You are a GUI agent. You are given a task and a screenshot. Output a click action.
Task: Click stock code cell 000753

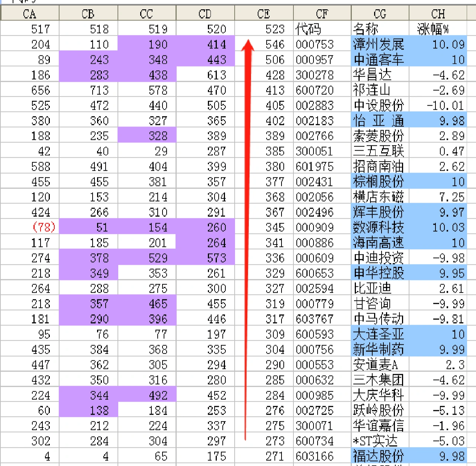pyautogui.click(x=322, y=44)
